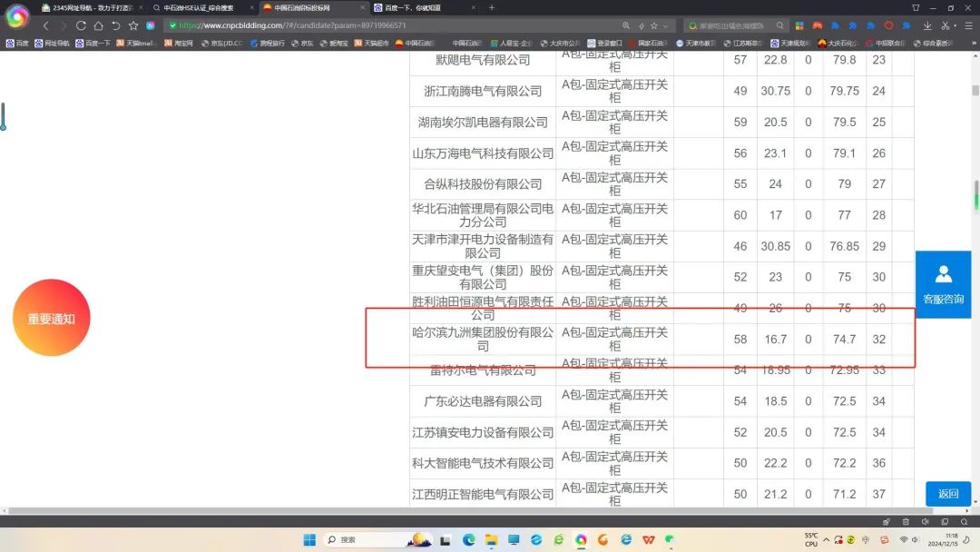Click the skin shirt icon in the title bar
Image resolution: width=980 pixels, height=552 pixels.
tap(916, 7)
